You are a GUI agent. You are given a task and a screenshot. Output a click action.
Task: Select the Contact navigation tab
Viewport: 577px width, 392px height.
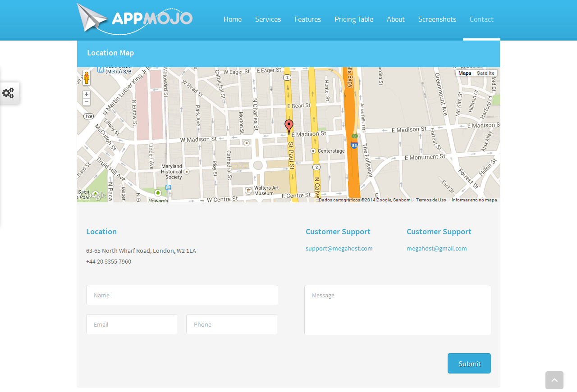[481, 19]
